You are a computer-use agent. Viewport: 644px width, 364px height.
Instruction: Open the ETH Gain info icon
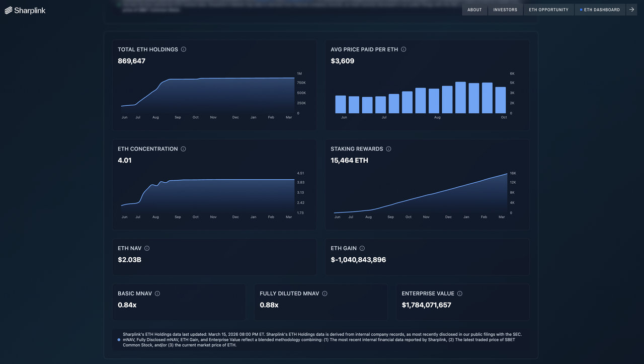(362, 248)
